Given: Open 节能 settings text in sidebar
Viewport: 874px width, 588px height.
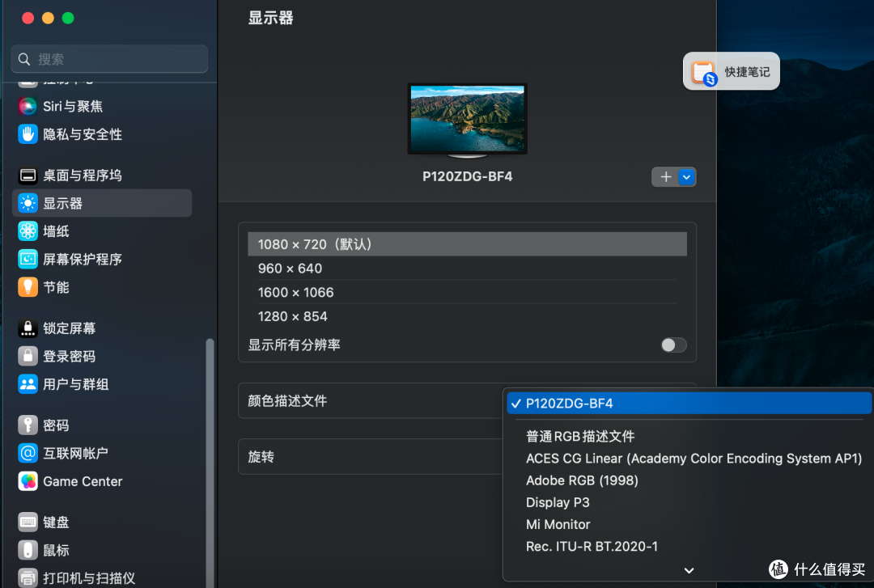Looking at the screenshot, I should (x=57, y=287).
